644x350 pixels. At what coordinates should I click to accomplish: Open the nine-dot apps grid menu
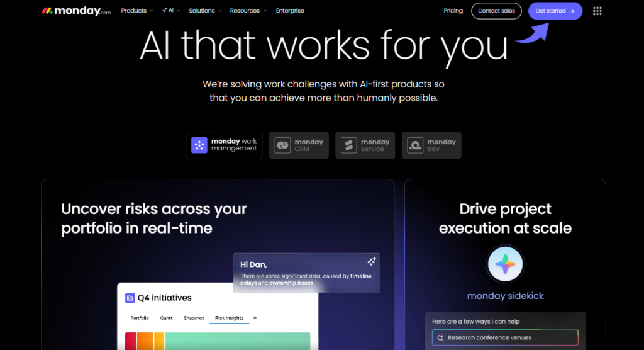tap(597, 11)
